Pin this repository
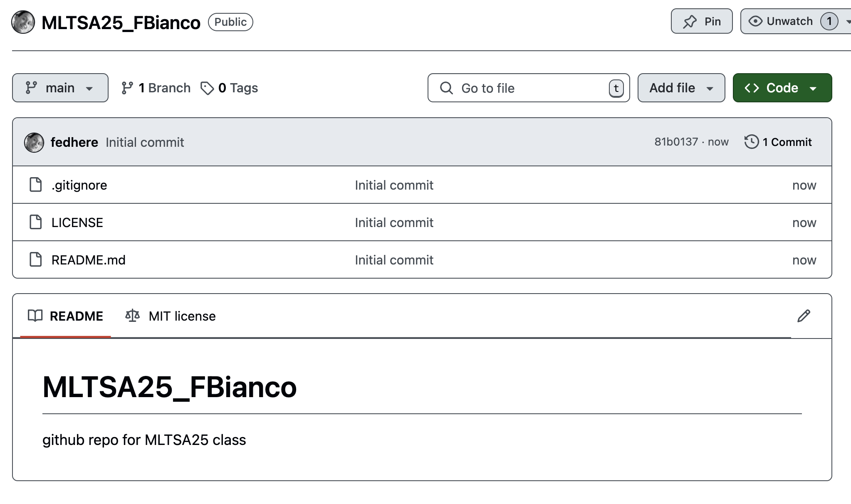The image size is (851, 504). [701, 21]
